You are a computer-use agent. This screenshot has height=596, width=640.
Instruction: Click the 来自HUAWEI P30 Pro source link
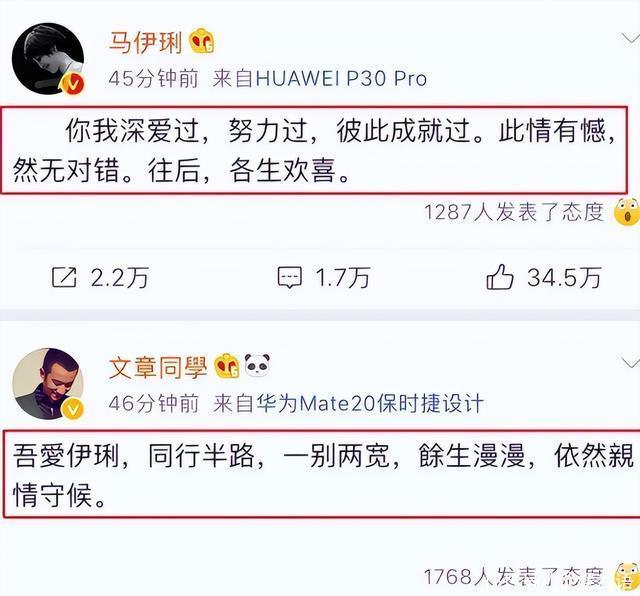tap(320, 78)
